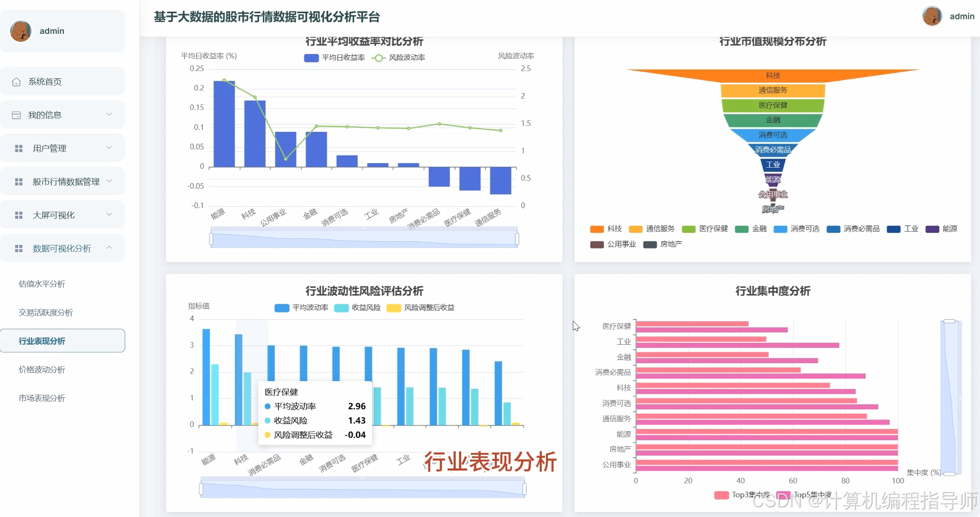
Task: Click the home icon beside 系统首页
Action: 17,81
